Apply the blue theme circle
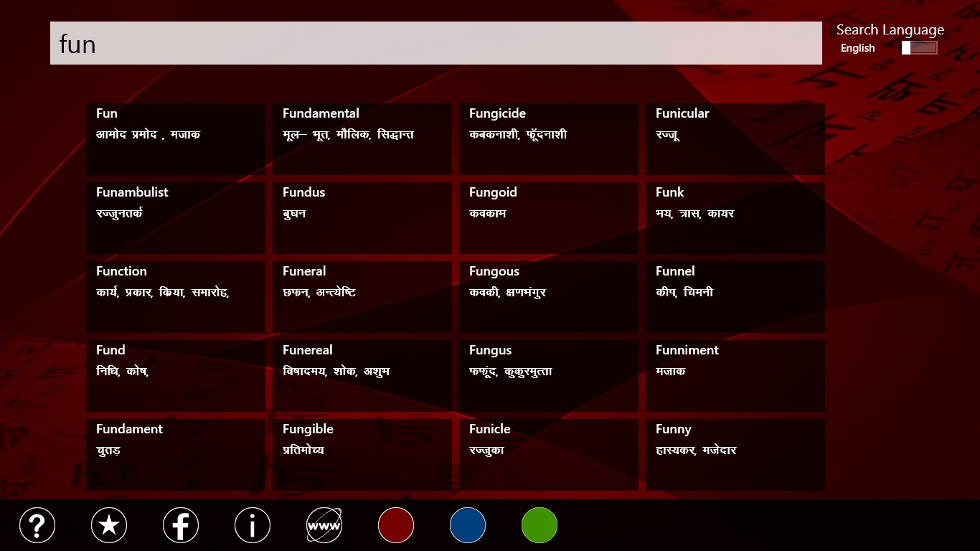 coord(468,525)
